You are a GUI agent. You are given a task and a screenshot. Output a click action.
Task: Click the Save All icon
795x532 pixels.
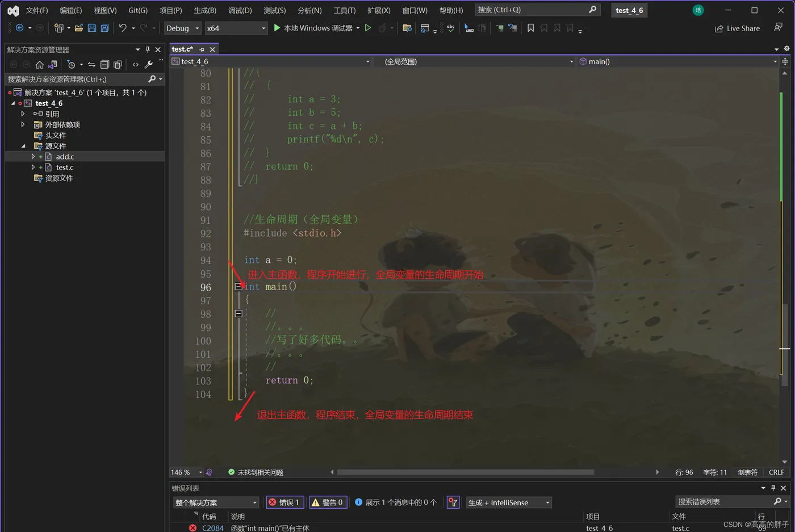105,28
